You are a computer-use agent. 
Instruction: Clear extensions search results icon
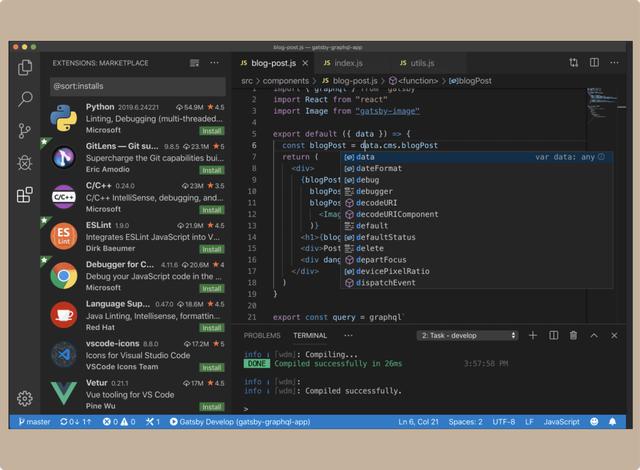(x=195, y=63)
